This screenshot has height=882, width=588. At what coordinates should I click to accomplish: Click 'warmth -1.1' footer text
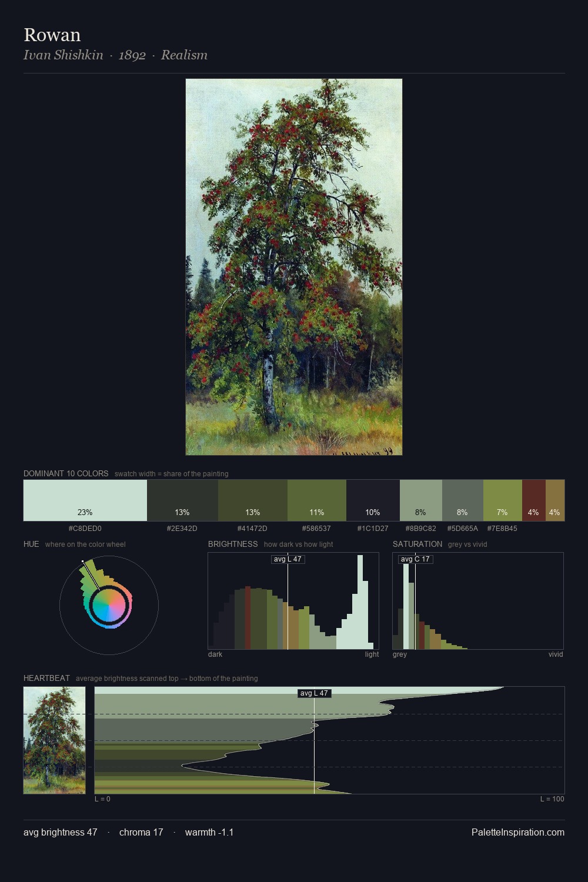click(x=209, y=833)
